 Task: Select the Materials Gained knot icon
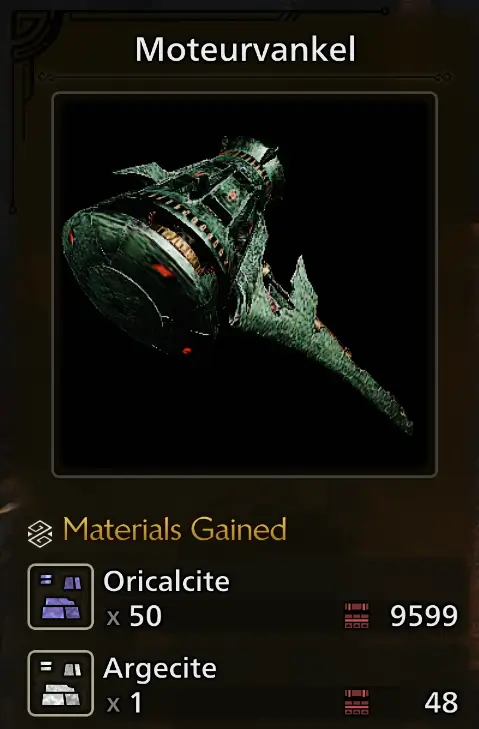click(x=40, y=534)
